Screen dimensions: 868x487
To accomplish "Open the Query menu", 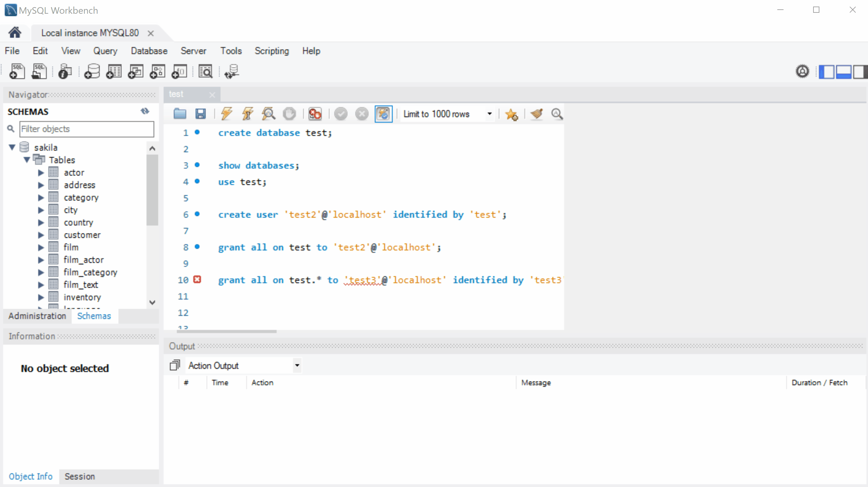I will coord(105,51).
